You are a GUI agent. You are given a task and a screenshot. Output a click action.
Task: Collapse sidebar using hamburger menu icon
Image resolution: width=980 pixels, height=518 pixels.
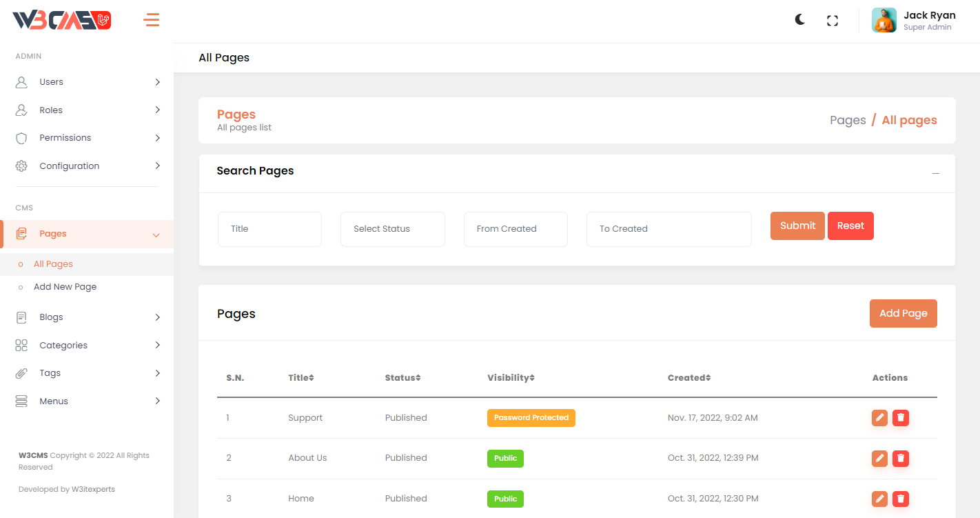click(152, 20)
